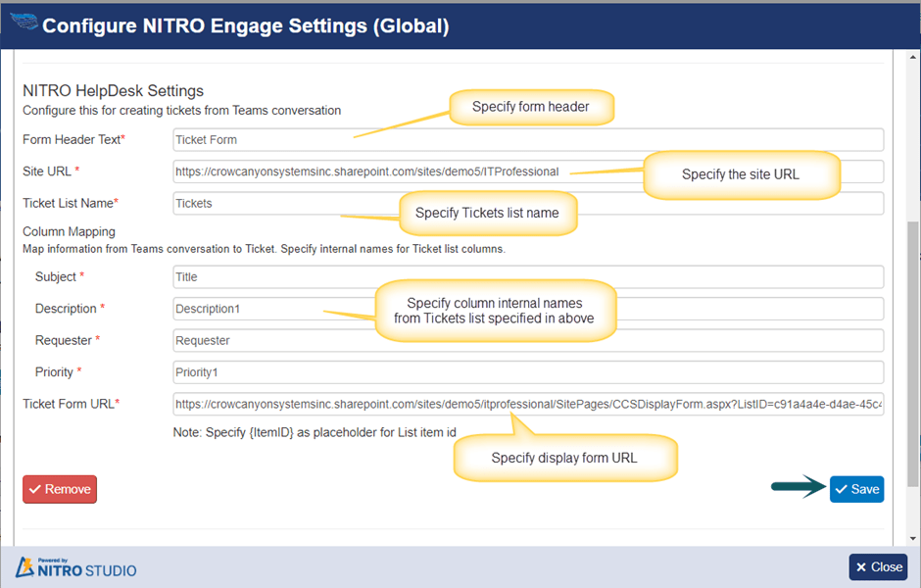Viewport: 921px width, 588px height.
Task: Click the Requester column mapping field
Action: [528, 340]
